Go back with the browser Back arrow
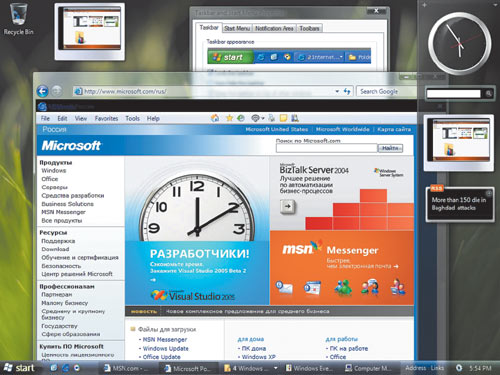Screen dimensions: 500x375 pyautogui.click(x=43, y=91)
